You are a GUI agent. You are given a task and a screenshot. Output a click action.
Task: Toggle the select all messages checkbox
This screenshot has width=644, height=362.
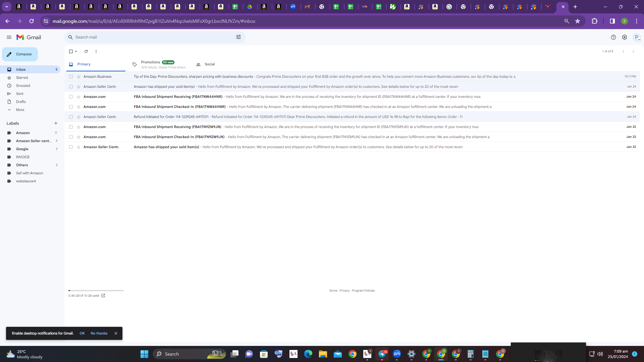coord(71,51)
